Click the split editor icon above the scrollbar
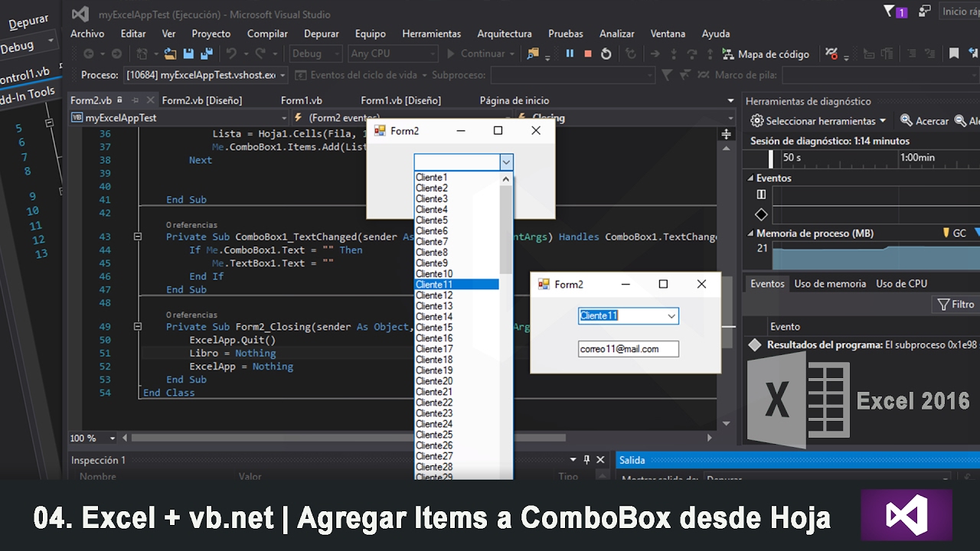 pos(726,134)
